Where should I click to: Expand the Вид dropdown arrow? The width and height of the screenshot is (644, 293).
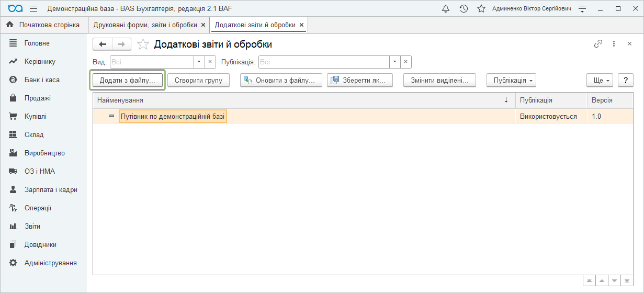pyautogui.click(x=199, y=62)
